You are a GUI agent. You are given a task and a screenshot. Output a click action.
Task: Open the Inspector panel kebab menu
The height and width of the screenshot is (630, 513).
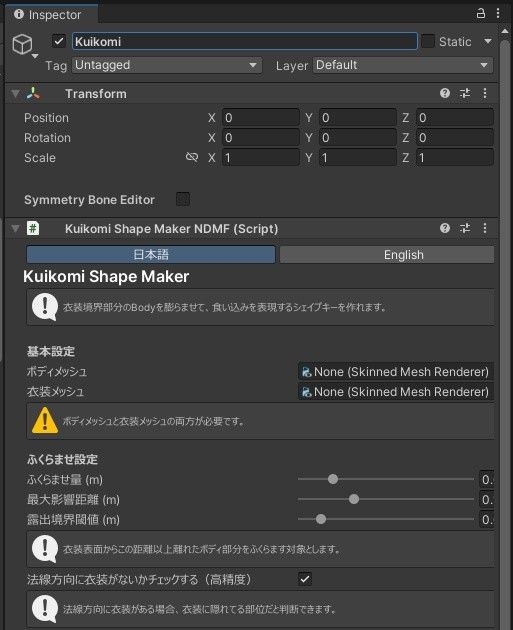tap(498, 13)
